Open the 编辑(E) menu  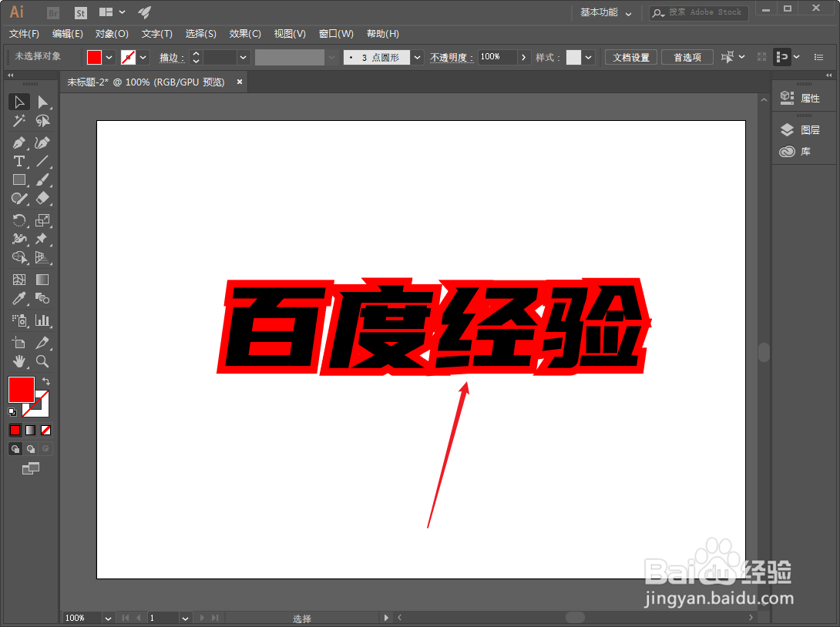pos(68,34)
